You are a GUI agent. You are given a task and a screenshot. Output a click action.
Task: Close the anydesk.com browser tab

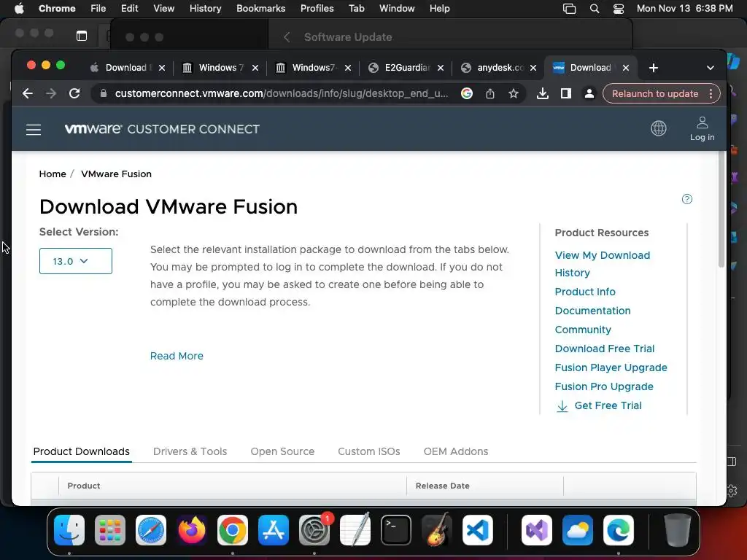point(533,68)
